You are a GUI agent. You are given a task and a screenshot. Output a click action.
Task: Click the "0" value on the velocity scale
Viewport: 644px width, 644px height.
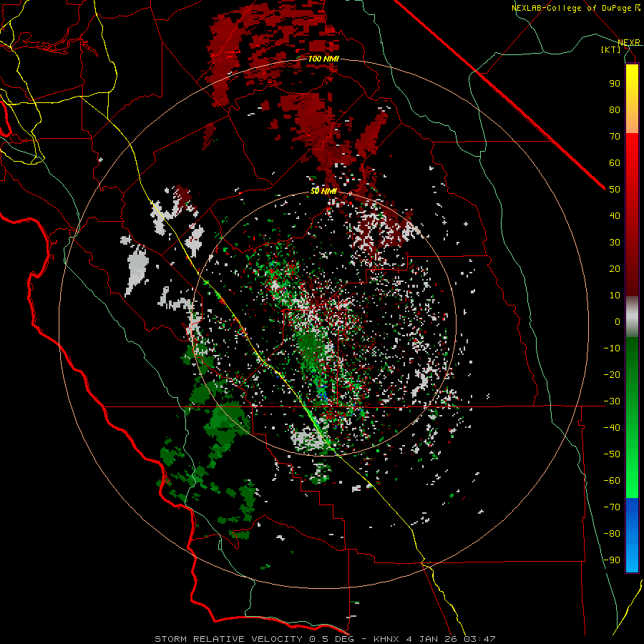click(618, 321)
